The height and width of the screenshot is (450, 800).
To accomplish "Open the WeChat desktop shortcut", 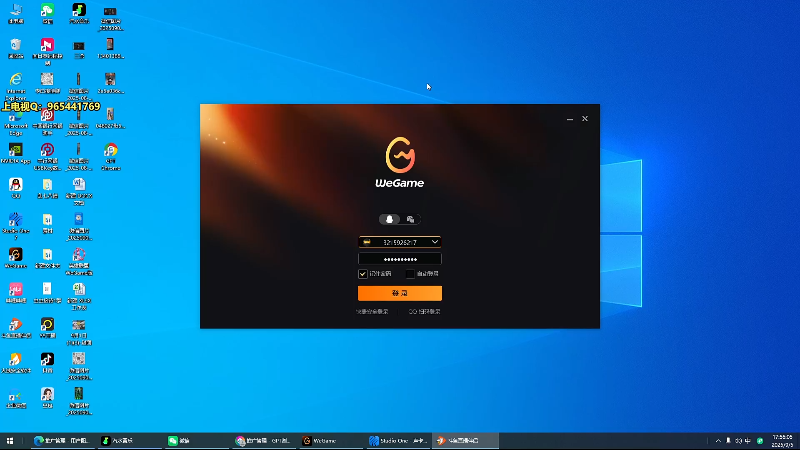I will tap(47, 13).
